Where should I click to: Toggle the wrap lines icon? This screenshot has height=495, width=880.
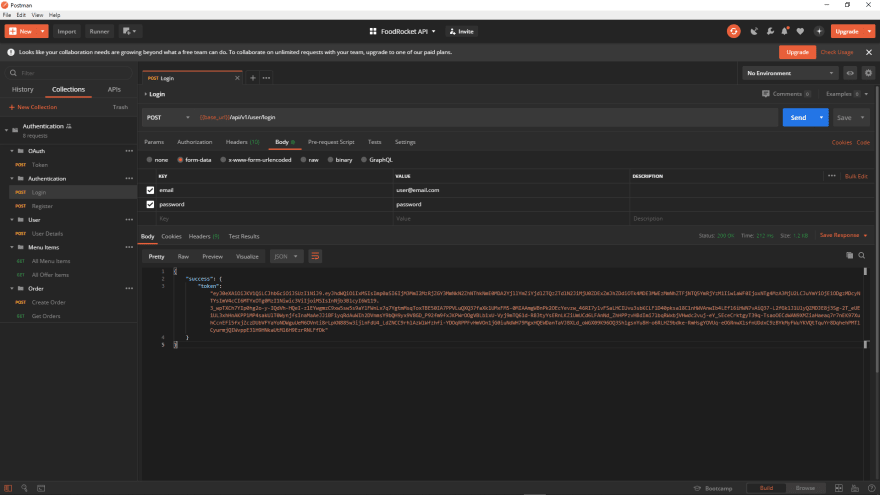tap(315, 256)
